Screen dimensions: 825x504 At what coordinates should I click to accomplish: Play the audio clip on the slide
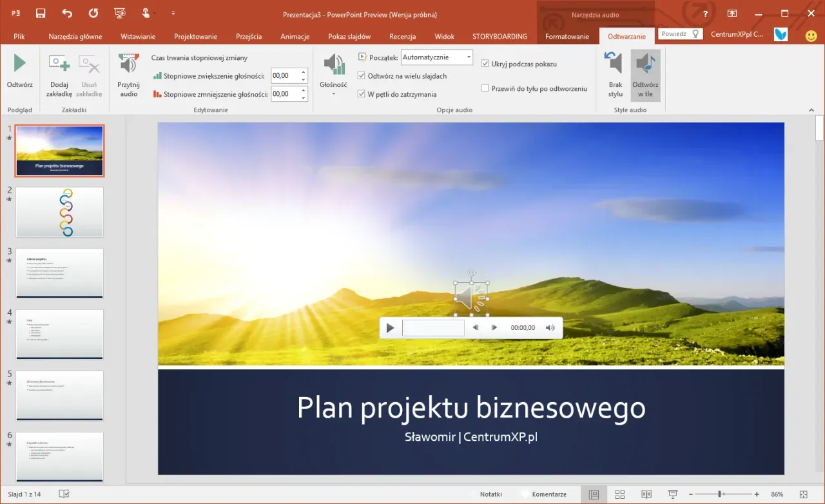coord(390,327)
